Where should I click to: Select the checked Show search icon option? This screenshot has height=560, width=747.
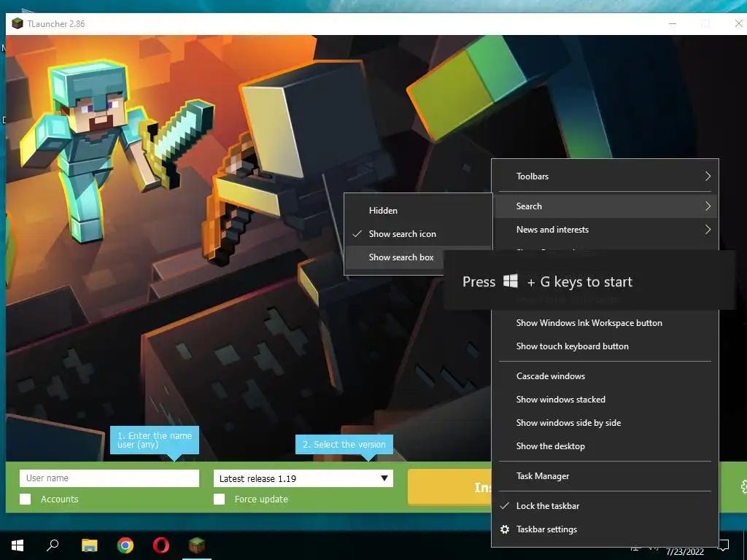coord(418,234)
